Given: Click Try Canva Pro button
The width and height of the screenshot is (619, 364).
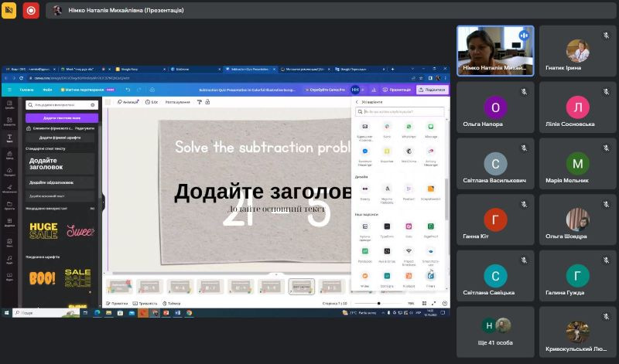Looking at the screenshot, I should click(325, 90).
